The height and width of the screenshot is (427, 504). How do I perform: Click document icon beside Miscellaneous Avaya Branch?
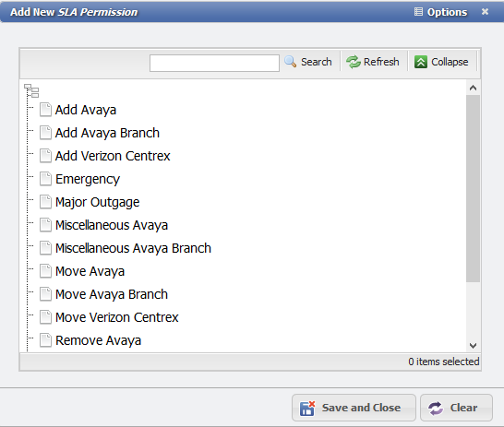pos(45,248)
